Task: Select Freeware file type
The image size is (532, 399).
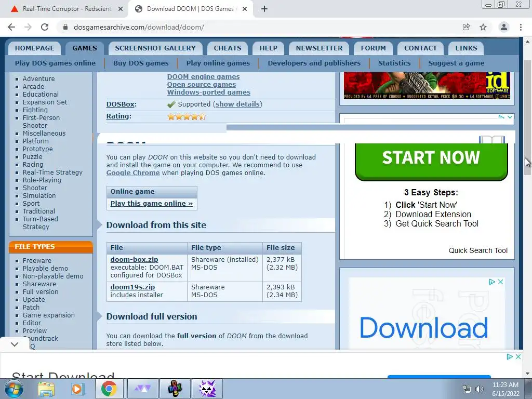Action: click(37, 261)
